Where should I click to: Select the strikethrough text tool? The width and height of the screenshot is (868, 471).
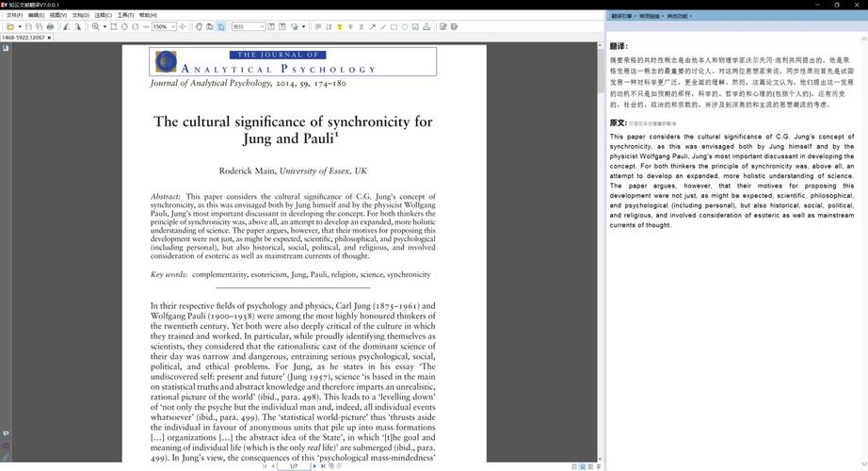click(x=350, y=26)
